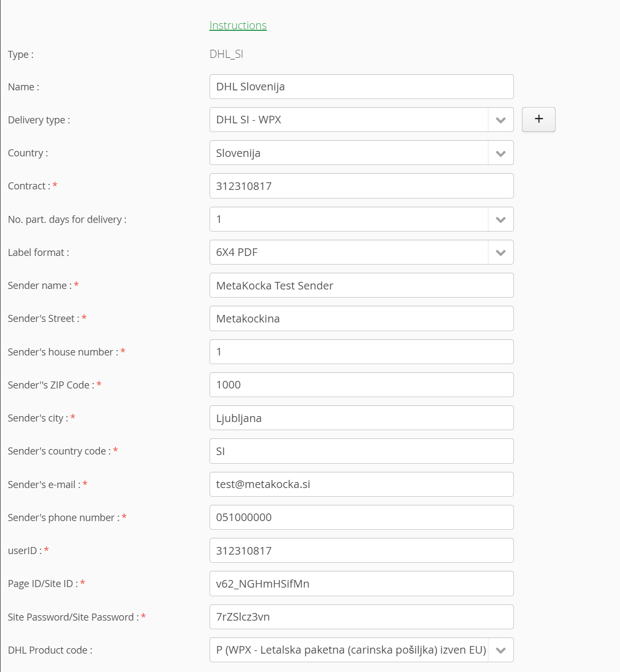Image resolution: width=620 pixels, height=672 pixels.
Task: Click the 'Label format :' label
Action: 38,253
